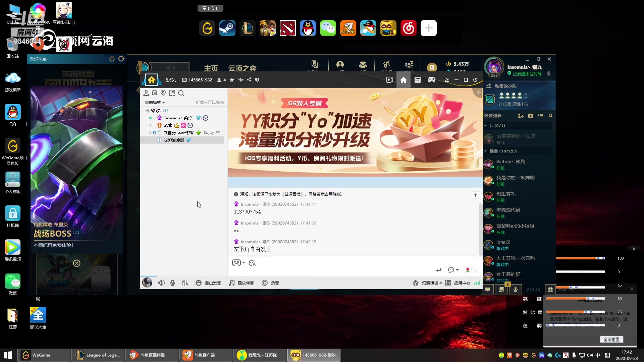This screenshot has width=644, height=362.
Task: Open the League loot crafting icon
Action: click(386, 64)
